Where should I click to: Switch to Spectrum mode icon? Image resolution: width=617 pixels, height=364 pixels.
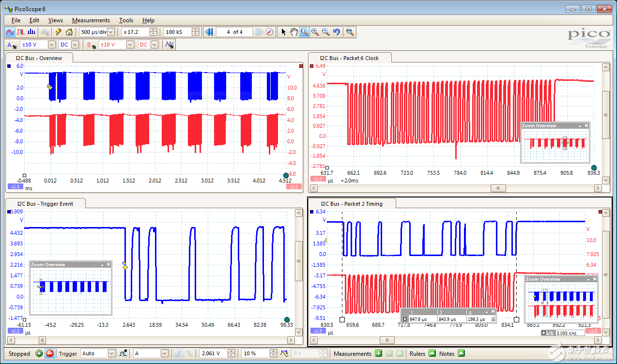click(x=32, y=32)
